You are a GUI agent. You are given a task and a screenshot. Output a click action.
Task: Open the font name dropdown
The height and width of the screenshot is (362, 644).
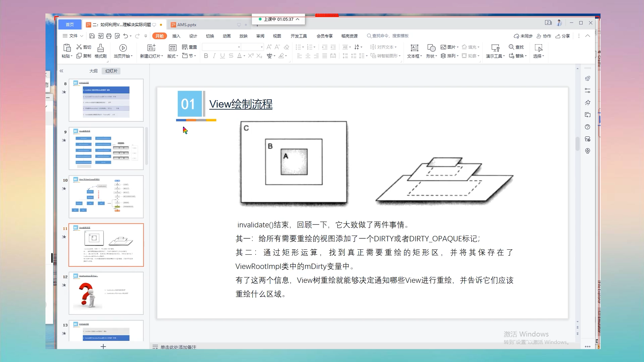point(239,47)
